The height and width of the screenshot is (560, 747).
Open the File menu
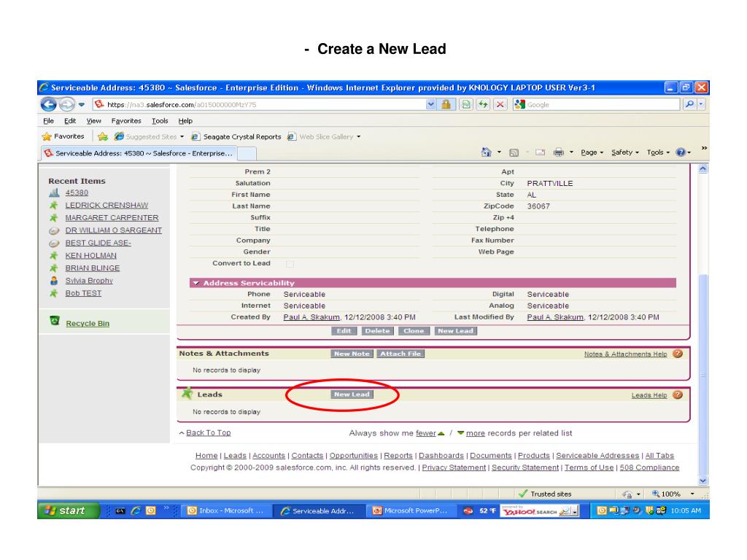point(48,121)
